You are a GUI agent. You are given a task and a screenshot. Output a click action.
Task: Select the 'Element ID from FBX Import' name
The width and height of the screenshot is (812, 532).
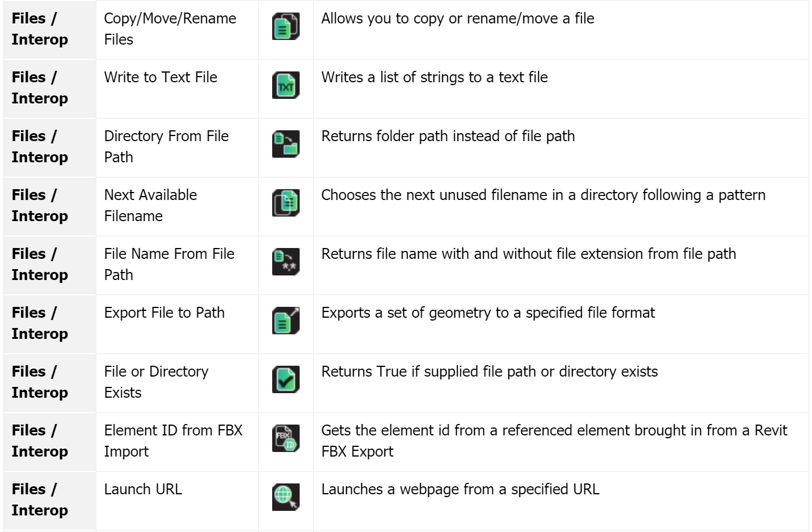click(x=173, y=441)
